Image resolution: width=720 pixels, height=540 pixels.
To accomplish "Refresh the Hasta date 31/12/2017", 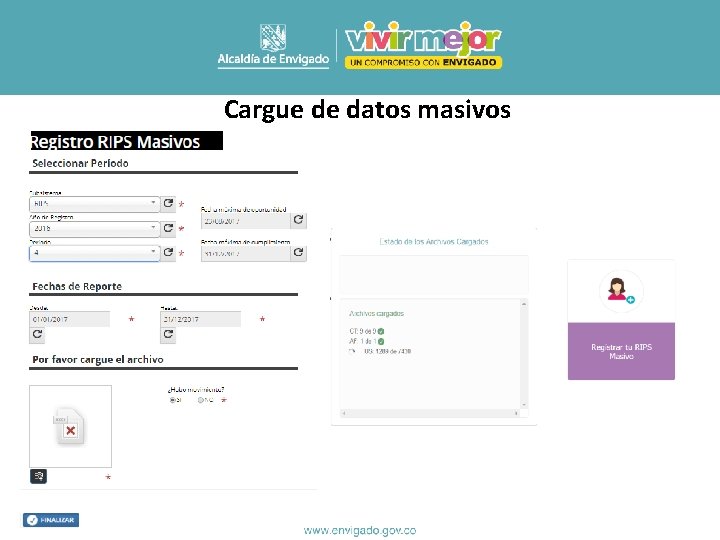I will pyautogui.click(x=168, y=334).
